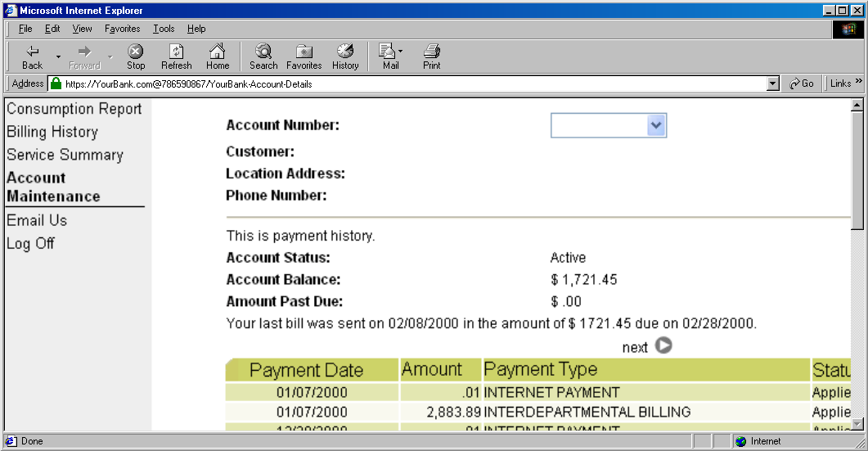
Task: Open the address bar URL dropdown arrow
Action: coord(773,83)
